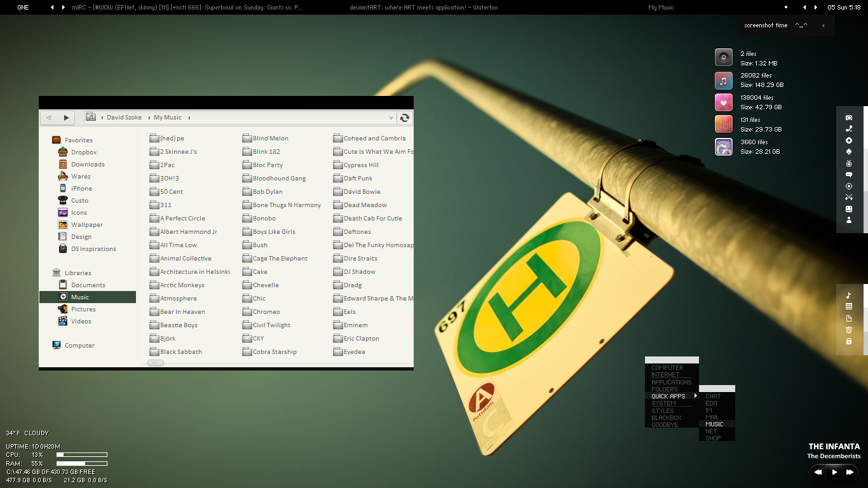Open APPLICATIONS in the Blackbox menu
Screen dimensions: 868x488
671,382
